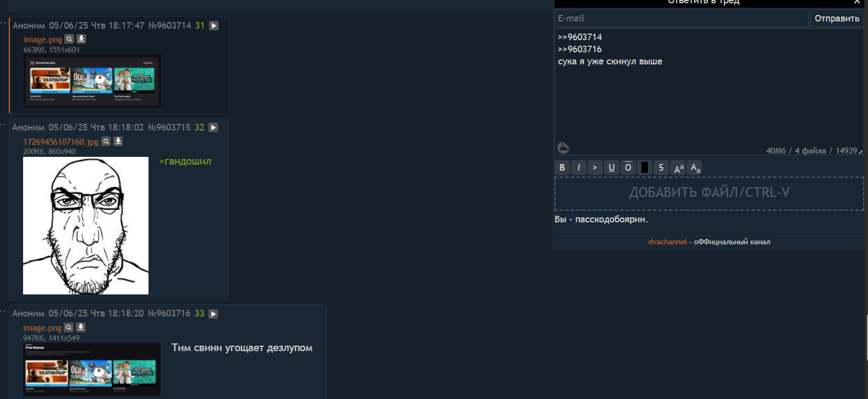
Task: Open dvachannel official channel link
Action: coord(667,242)
